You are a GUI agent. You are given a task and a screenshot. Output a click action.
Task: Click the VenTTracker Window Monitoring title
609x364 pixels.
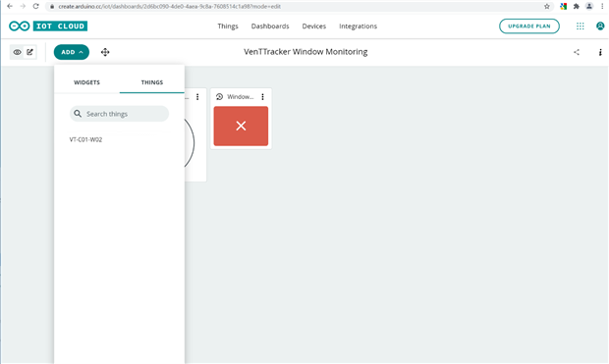(x=305, y=52)
